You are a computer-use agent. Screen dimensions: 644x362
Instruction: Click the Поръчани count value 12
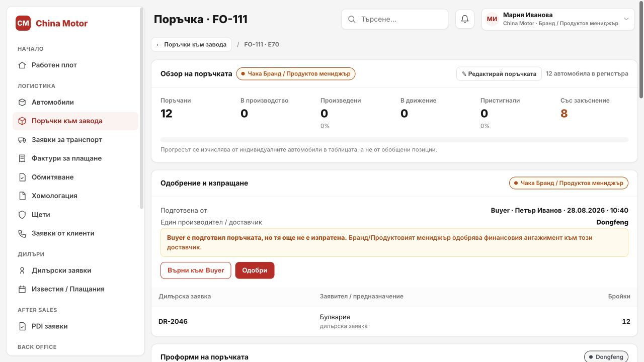[167, 114]
